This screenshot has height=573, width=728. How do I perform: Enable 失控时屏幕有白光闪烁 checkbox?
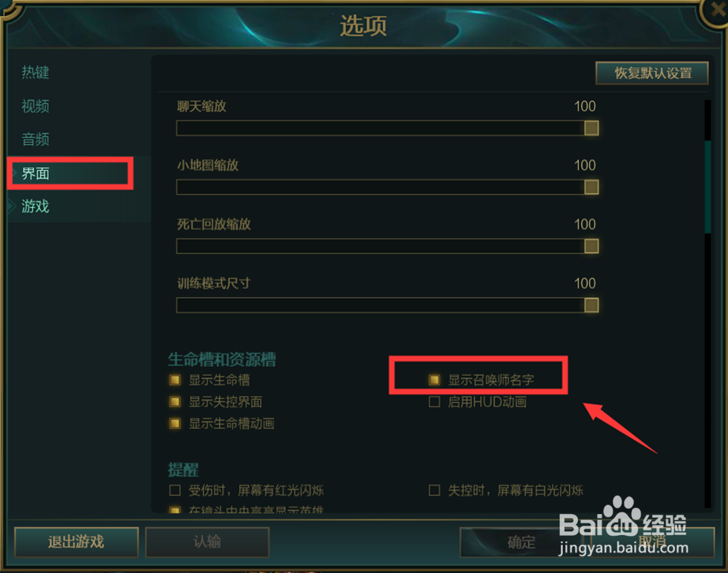coord(434,490)
